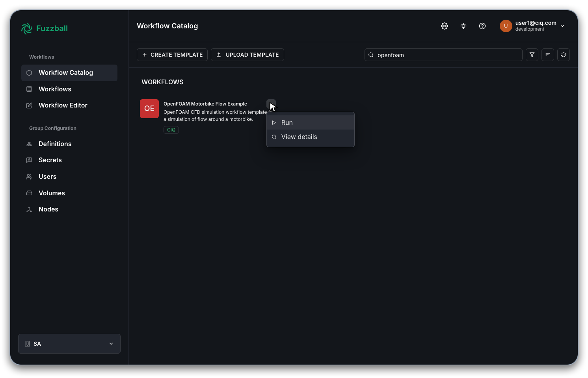Click the OpenFOAM CFD simulation description text
The image size is (588, 378).
point(215,116)
